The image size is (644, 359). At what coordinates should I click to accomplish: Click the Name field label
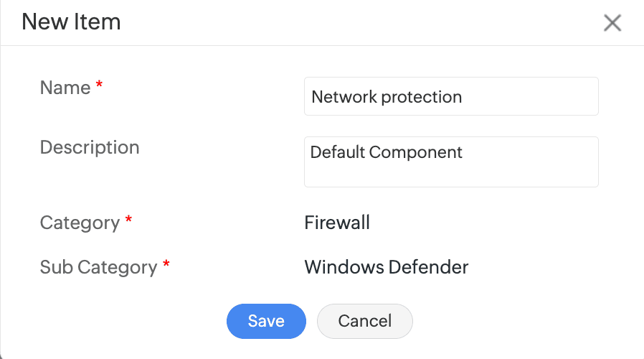pos(65,88)
